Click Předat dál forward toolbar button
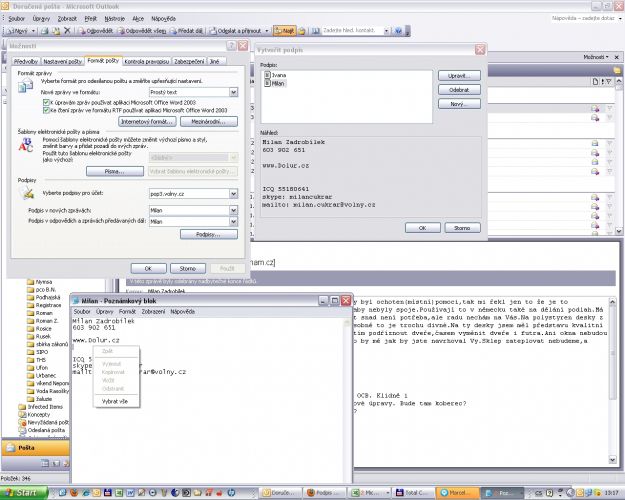The image size is (625, 500). click(x=186, y=31)
